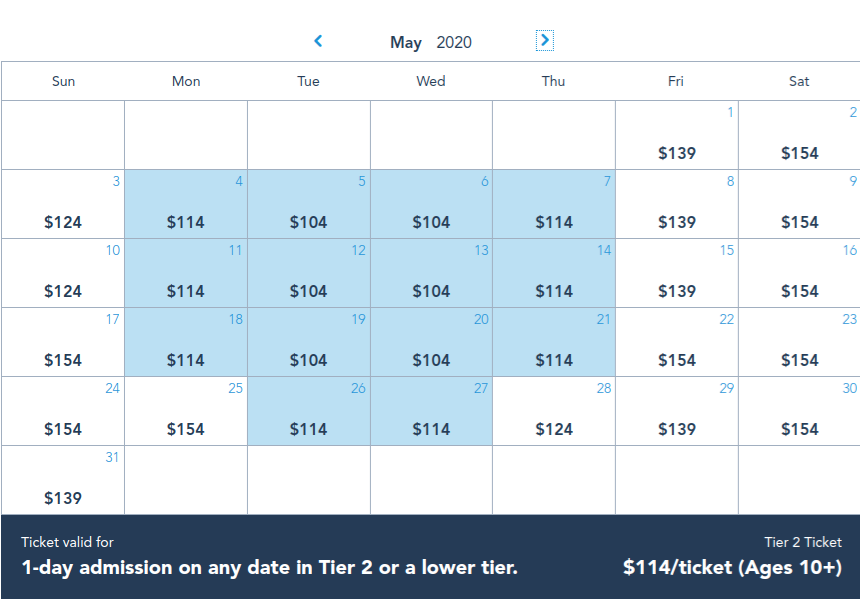Pick May 31 for $139
The height and width of the screenshot is (601, 860).
pos(63,480)
